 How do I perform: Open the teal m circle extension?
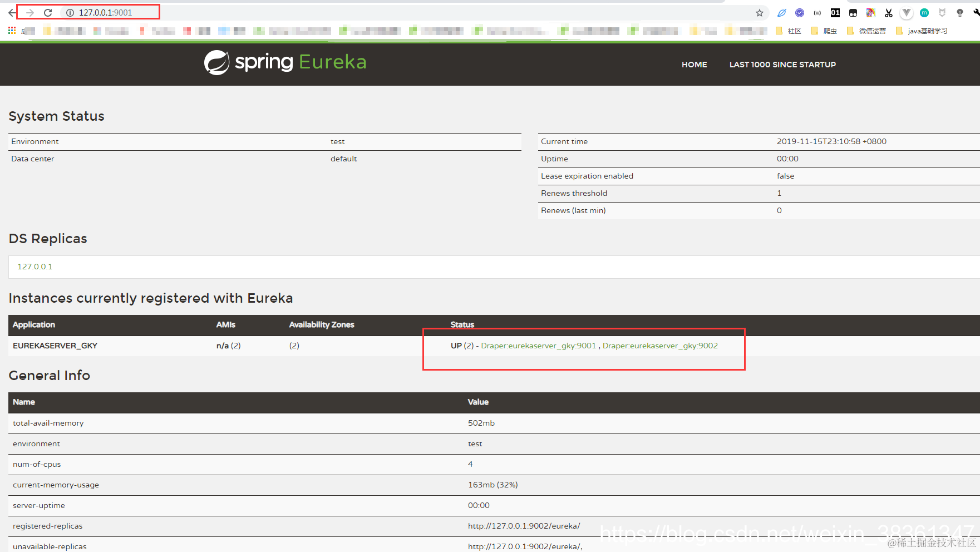click(x=924, y=13)
